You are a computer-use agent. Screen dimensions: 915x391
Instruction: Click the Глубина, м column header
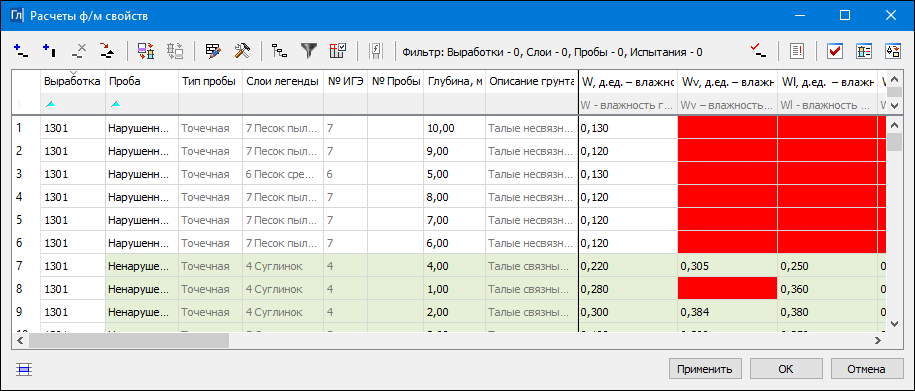[455, 82]
